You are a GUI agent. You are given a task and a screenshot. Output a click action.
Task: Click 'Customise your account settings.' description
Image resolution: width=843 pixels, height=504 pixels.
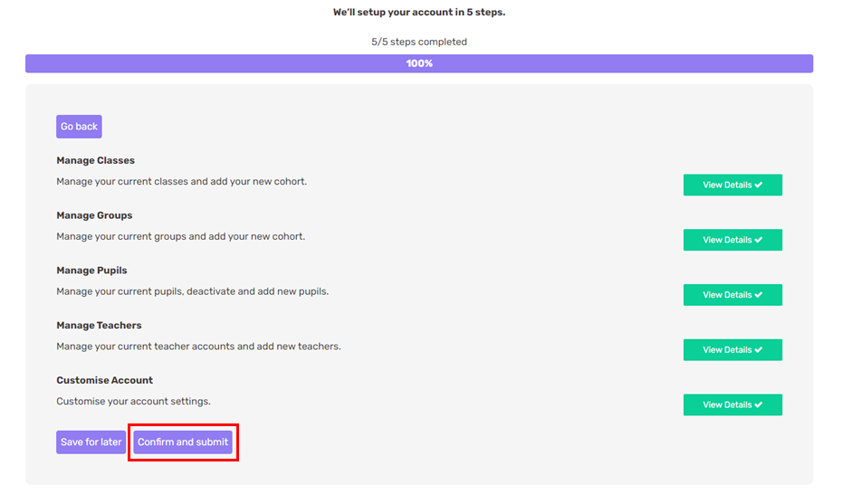(133, 402)
